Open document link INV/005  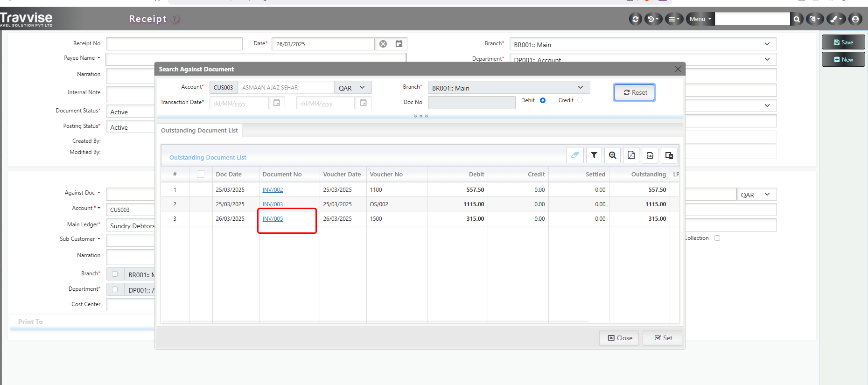click(x=273, y=219)
